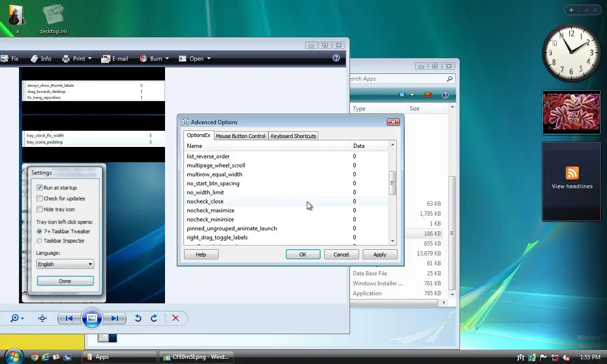Click the magnifier zoom control in Photo Gallery
Image resolution: width=607 pixels, height=364 pixels.
[15, 318]
